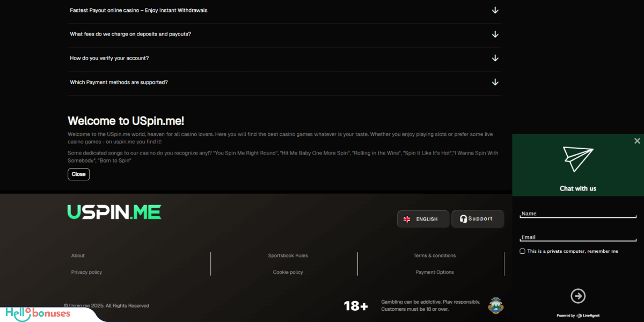Open the Terms & conditions link
Image resolution: width=644 pixels, height=322 pixels.
point(435,255)
